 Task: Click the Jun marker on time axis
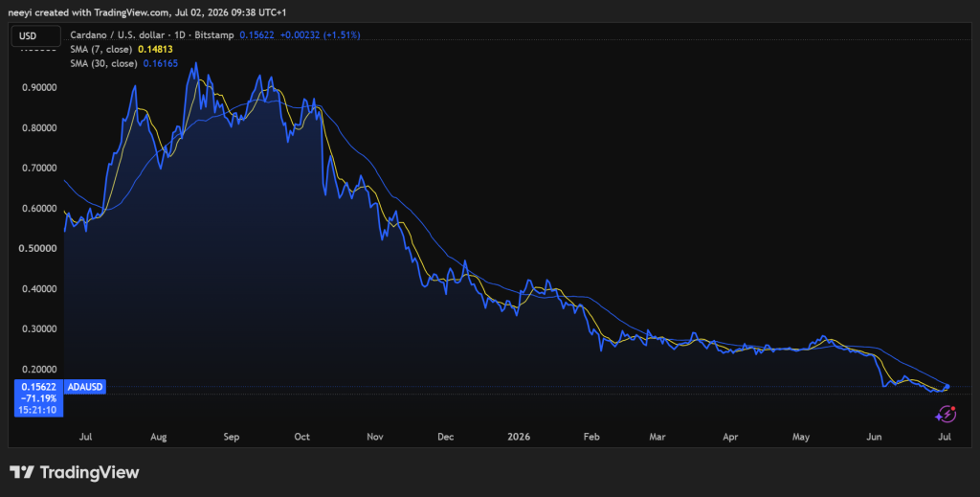pyautogui.click(x=874, y=437)
